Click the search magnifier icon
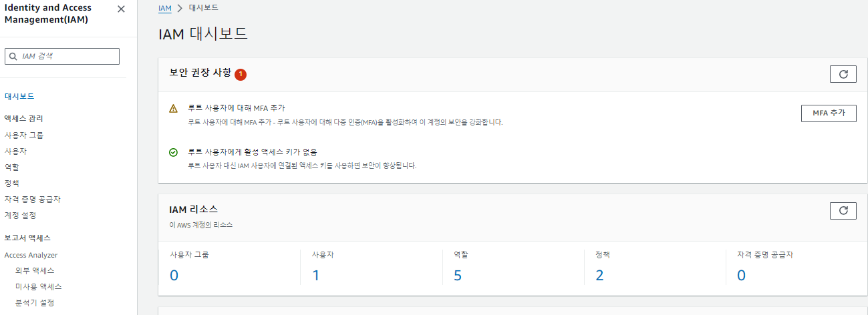Screen dimensions: 868x315 click(x=13, y=57)
